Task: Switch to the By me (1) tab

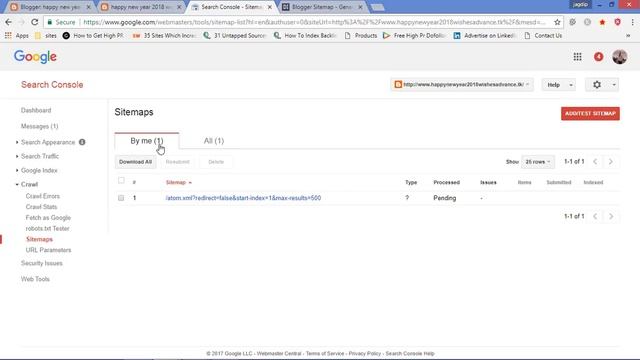Action: tap(147, 141)
